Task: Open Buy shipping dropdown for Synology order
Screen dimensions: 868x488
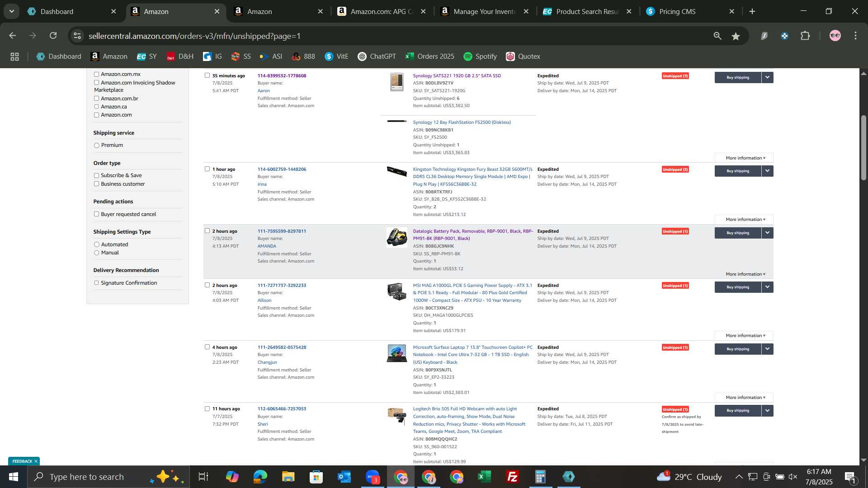Action: pyautogui.click(x=768, y=77)
